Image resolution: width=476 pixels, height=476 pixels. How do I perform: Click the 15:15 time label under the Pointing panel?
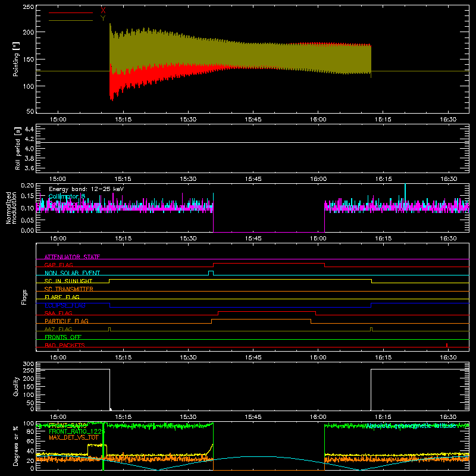(123, 120)
